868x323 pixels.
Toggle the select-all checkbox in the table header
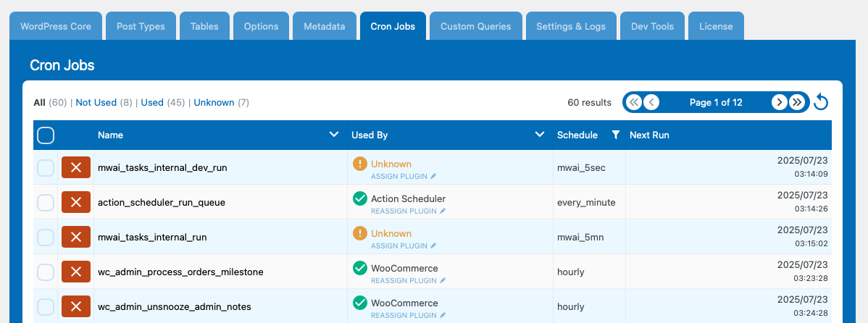pos(46,135)
